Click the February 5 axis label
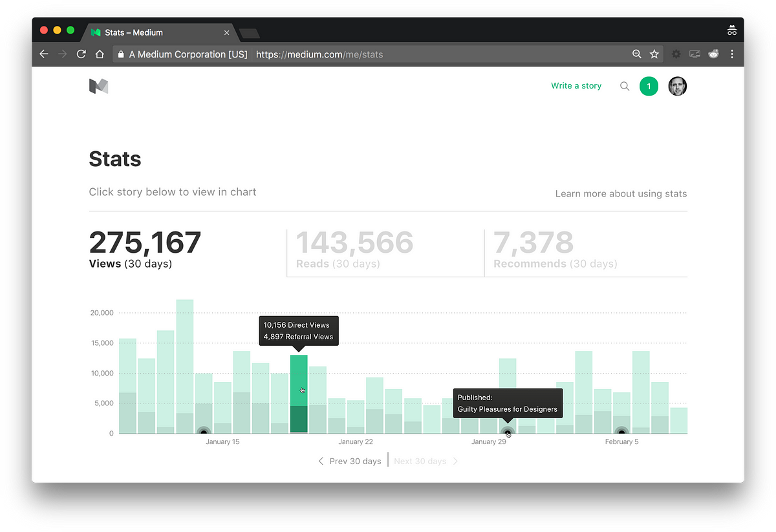Viewport: 776px width, 532px height. tap(622, 442)
